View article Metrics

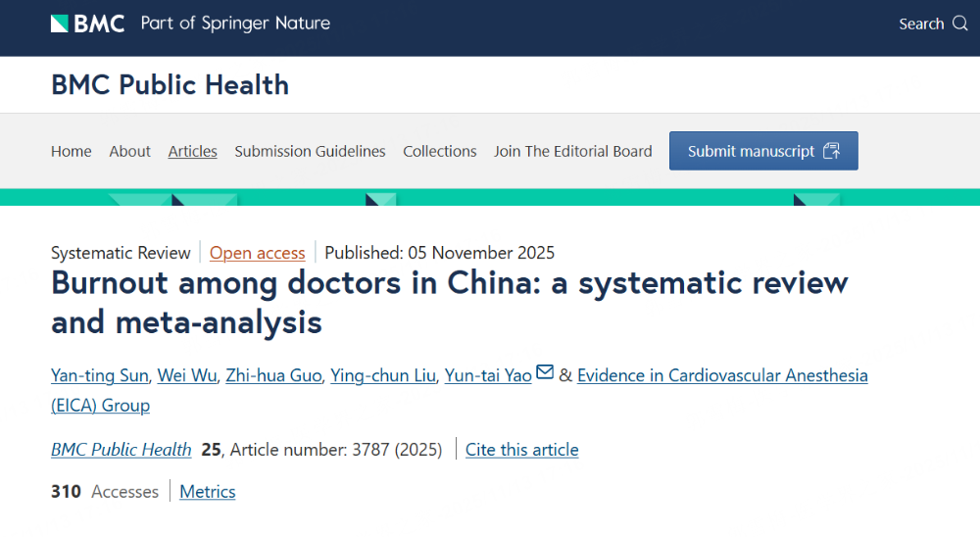207,492
